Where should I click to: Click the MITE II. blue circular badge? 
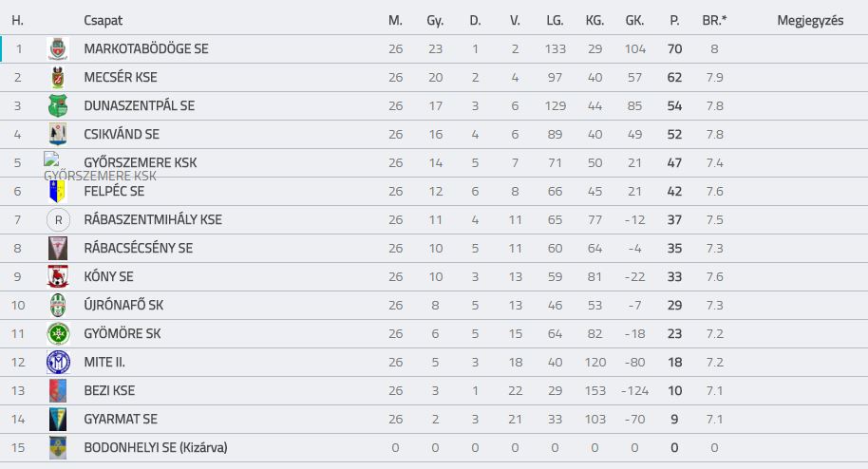[58, 362]
